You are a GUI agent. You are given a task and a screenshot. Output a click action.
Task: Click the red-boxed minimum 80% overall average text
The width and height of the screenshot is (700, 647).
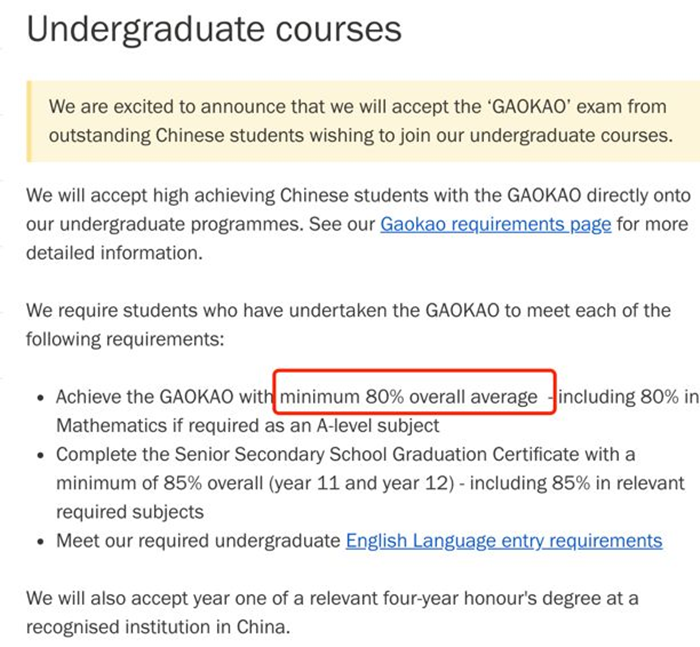[x=414, y=392]
